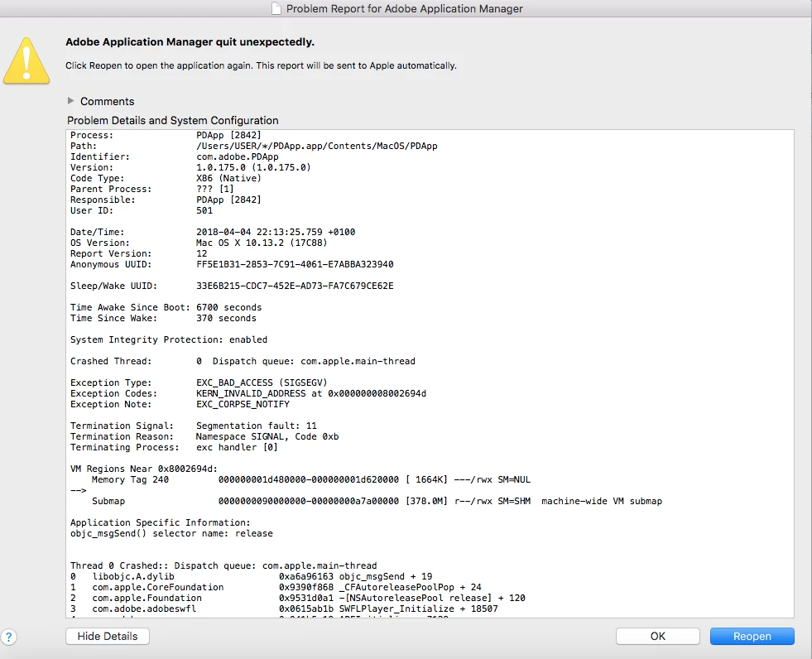Click the EXC_CORPSE_NOTIFY exception note
The width and height of the screenshot is (812, 659).
243,404
